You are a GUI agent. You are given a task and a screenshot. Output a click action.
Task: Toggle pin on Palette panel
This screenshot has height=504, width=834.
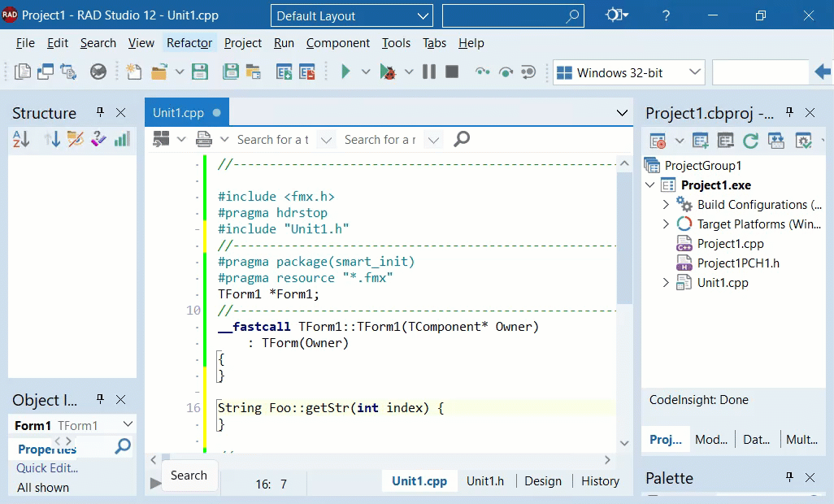(x=789, y=477)
